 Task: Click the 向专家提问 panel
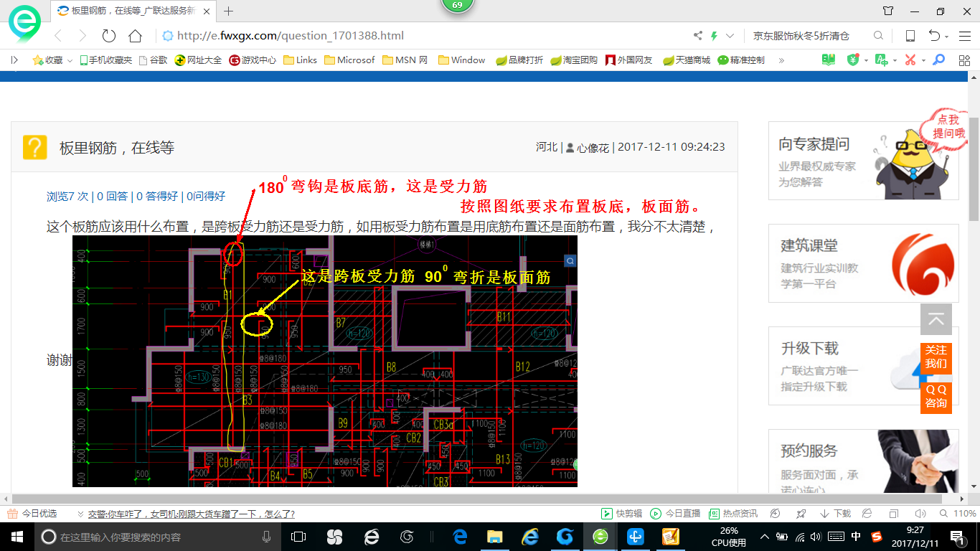coord(863,161)
